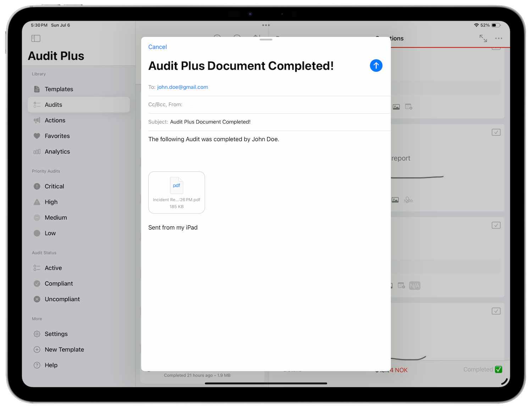Tap the photo icon beside the signature icon
Image resolution: width=532 pixels, height=408 pixels.
pyautogui.click(x=395, y=200)
